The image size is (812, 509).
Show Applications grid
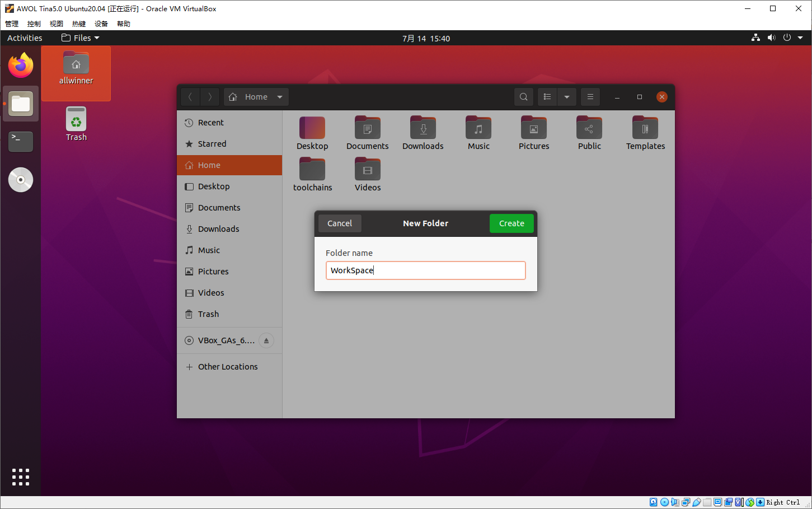tap(21, 477)
